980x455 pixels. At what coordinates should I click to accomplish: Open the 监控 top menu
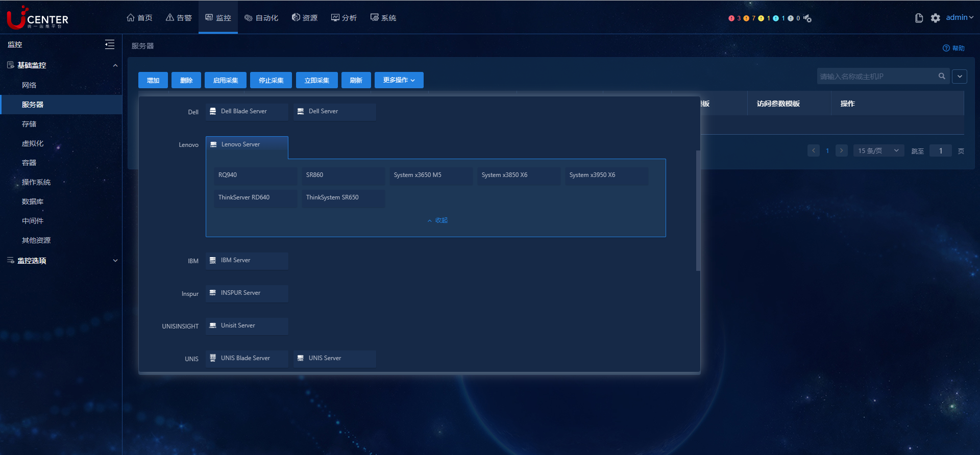pos(218,18)
